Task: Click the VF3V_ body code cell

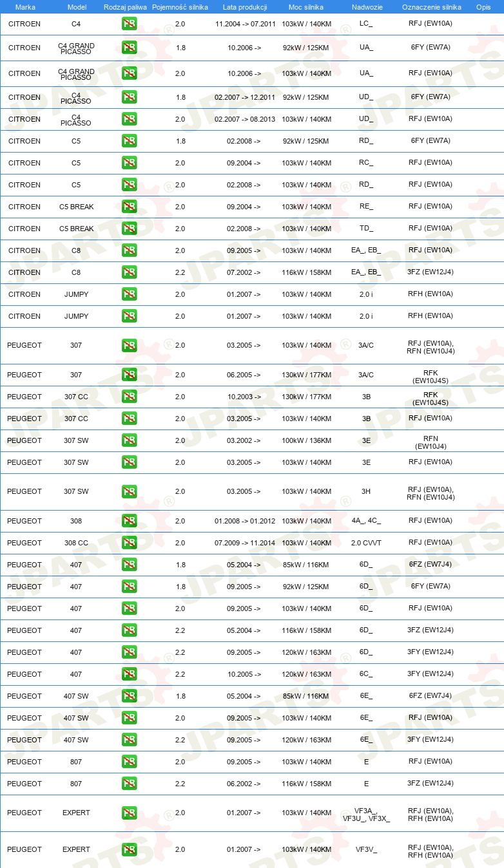Action: [366, 850]
